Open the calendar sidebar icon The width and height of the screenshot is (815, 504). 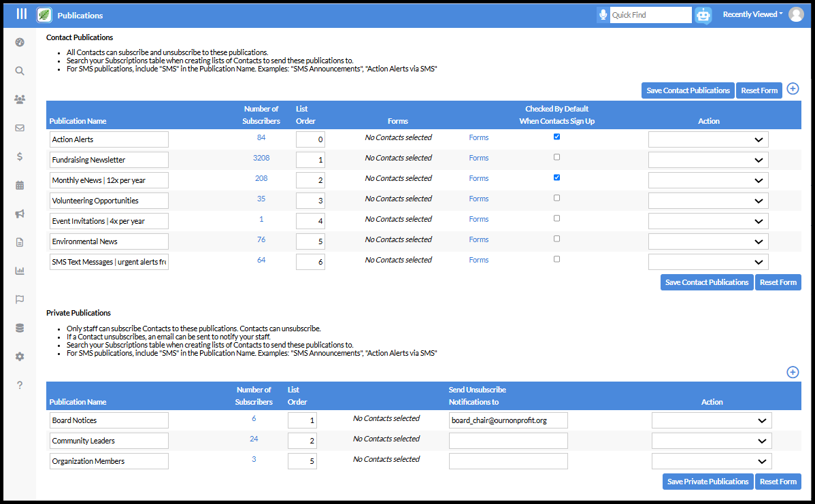[x=20, y=185]
